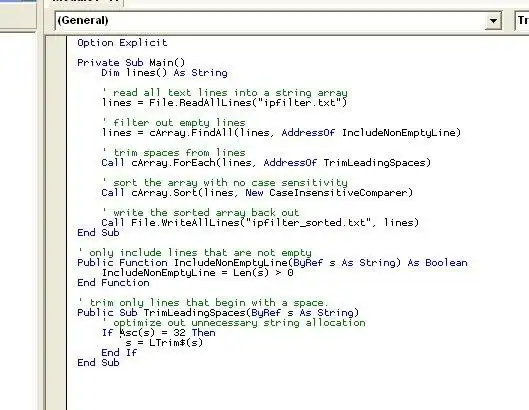Screen dimensions: 529x410
Task: Click the cArray.FindAll line
Action: [x=281, y=133]
